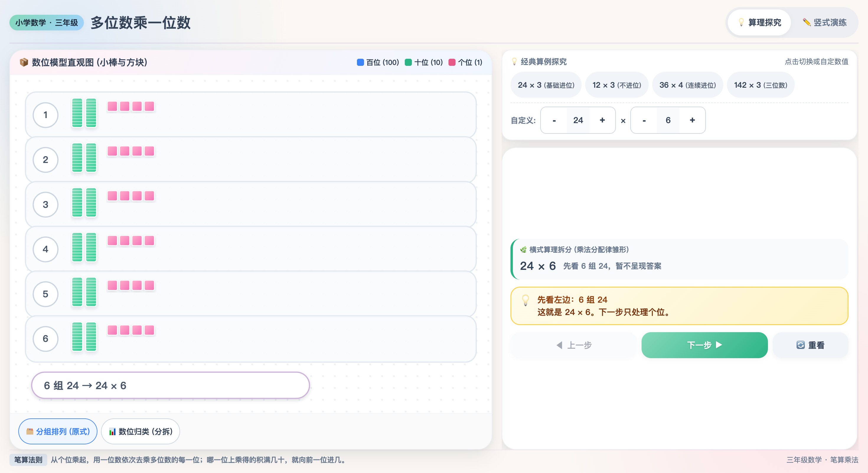Click the pink unit cubes in group 4
This screenshot has height=473, width=868.
pyautogui.click(x=131, y=241)
